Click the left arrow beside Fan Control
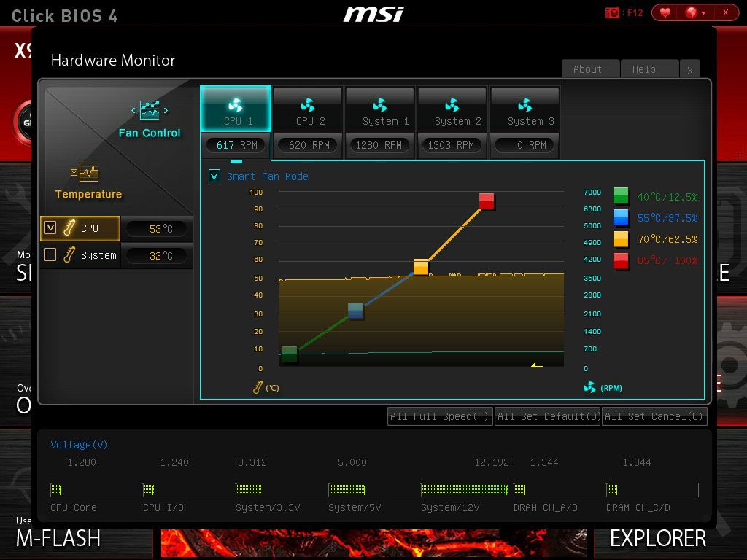The height and width of the screenshot is (560, 747). [133, 111]
